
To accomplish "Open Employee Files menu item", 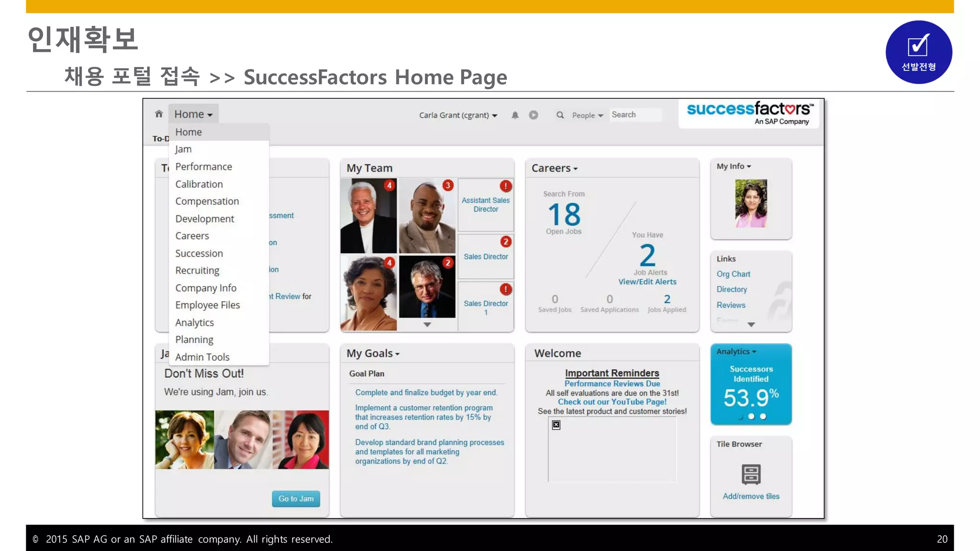I will click(219, 305).
